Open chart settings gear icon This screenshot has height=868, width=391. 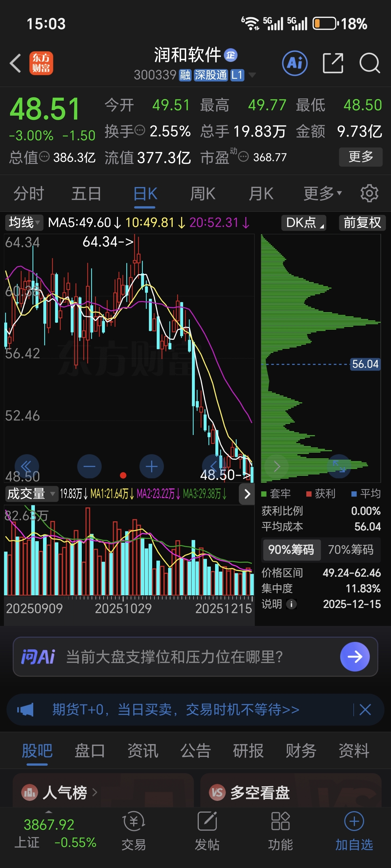point(369,194)
